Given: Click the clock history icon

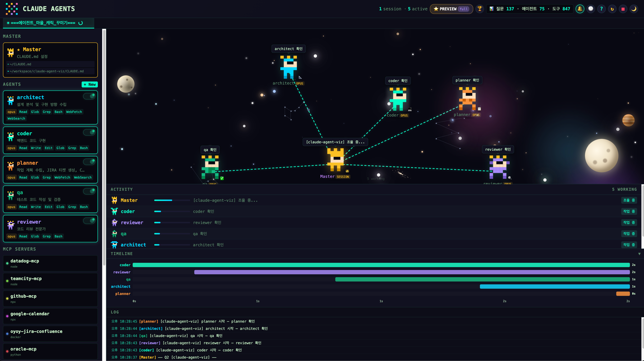Looking at the screenshot, I should point(590,9).
